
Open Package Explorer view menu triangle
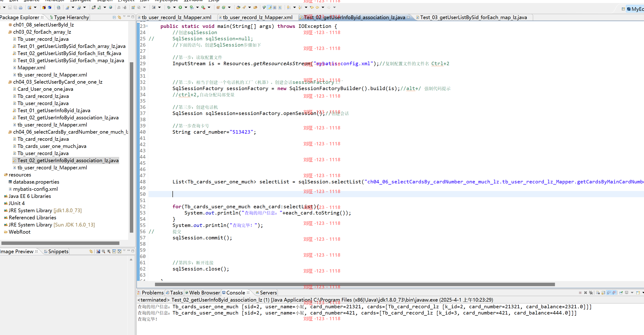click(124, 17)
